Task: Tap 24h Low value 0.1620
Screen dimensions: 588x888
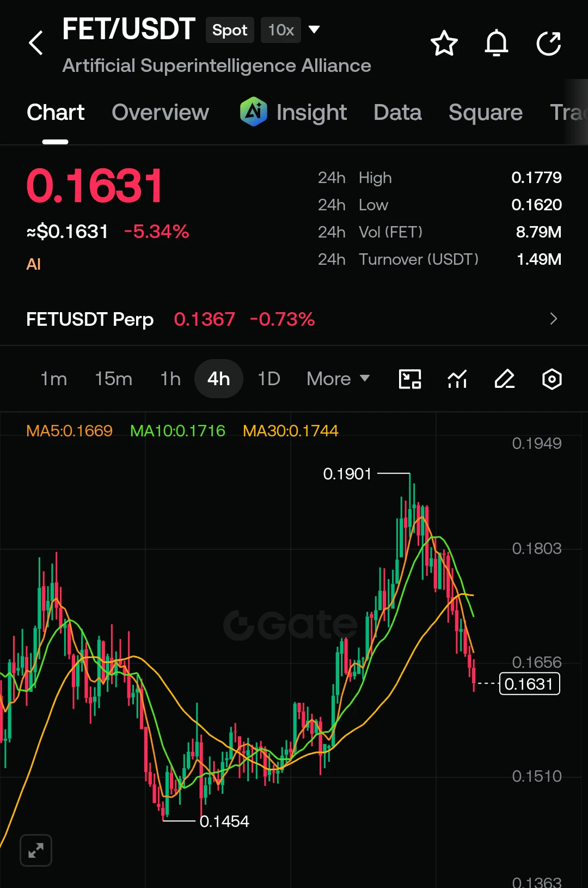Action: click(x=536, y=205)
